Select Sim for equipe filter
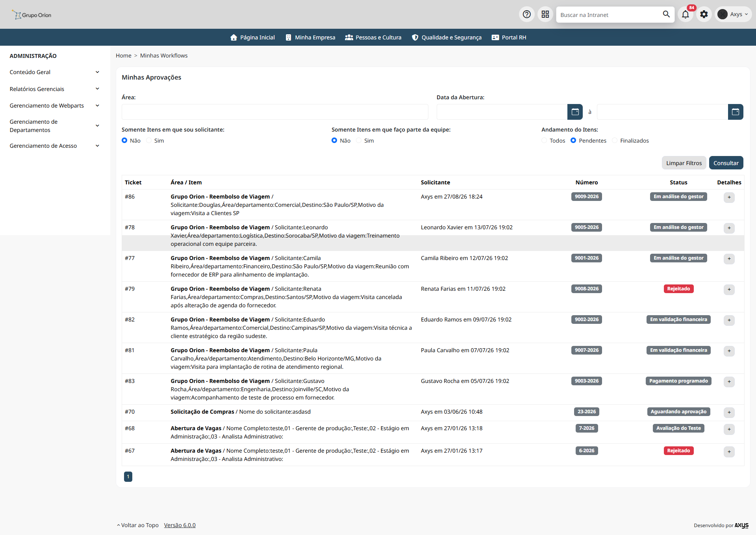Image resolution: width=756 pixels, height=535 pixels. tap(359, 140)
